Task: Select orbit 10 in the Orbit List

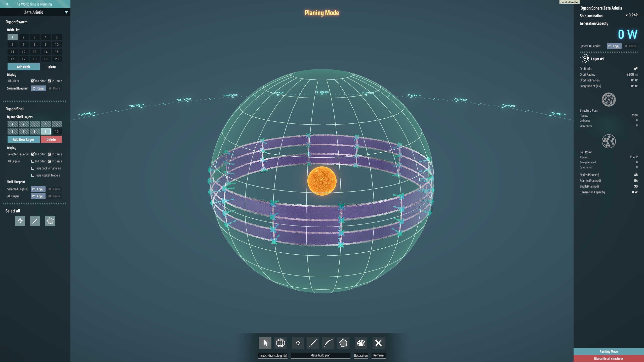Action: pos(57,44)
